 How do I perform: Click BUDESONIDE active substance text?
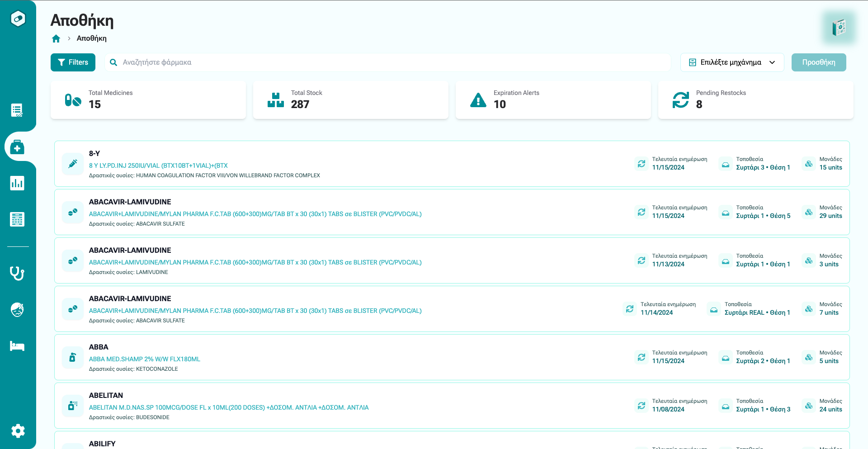[153, 417]
